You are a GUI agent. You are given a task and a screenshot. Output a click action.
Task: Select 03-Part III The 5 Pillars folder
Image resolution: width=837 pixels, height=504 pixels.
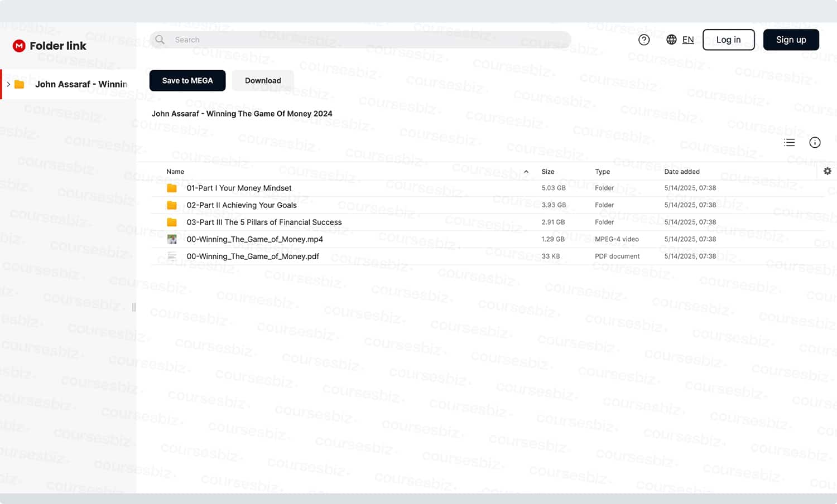(264, 222)
